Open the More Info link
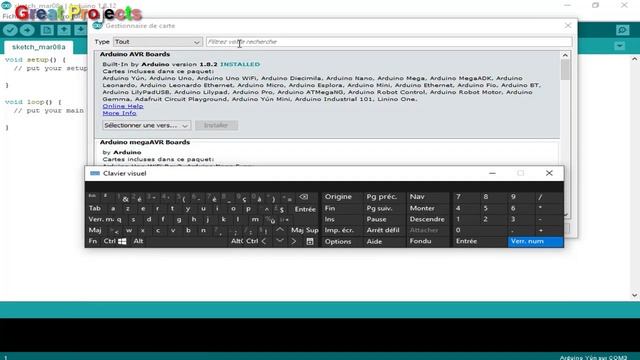Viewport: 640px width, 360px height. (119, 113)
